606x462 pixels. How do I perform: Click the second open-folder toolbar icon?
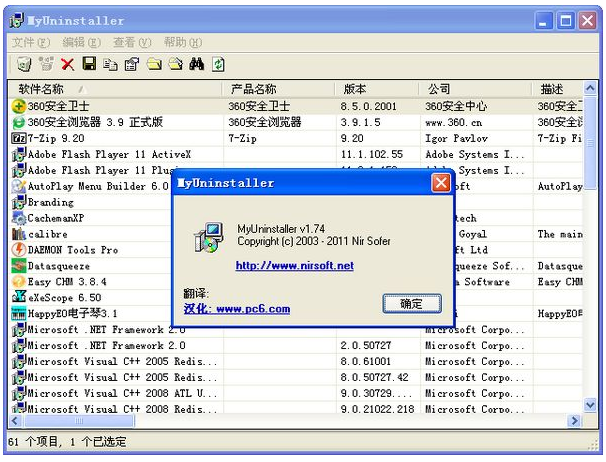175,64
